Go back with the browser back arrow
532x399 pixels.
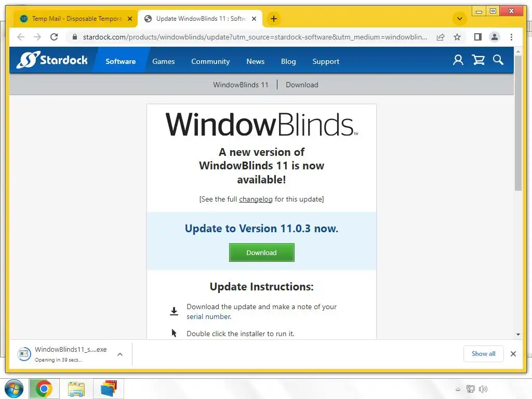tap(21, 37)
